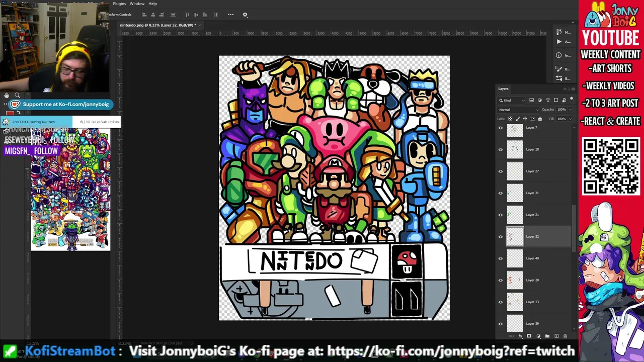Filter layers by adjustment layers icon
Image resolution: width=644 pixels, height=362 pixels.
[x=540, y=100]
